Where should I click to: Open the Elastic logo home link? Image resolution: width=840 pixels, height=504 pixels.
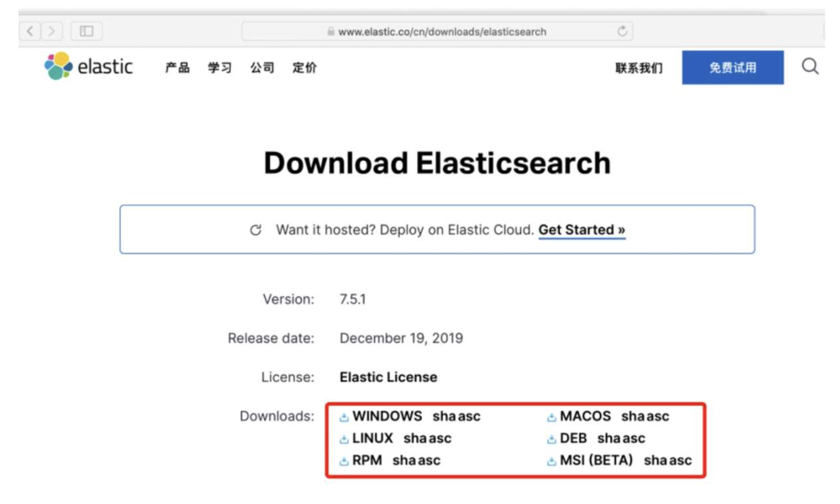pos(89,66)
